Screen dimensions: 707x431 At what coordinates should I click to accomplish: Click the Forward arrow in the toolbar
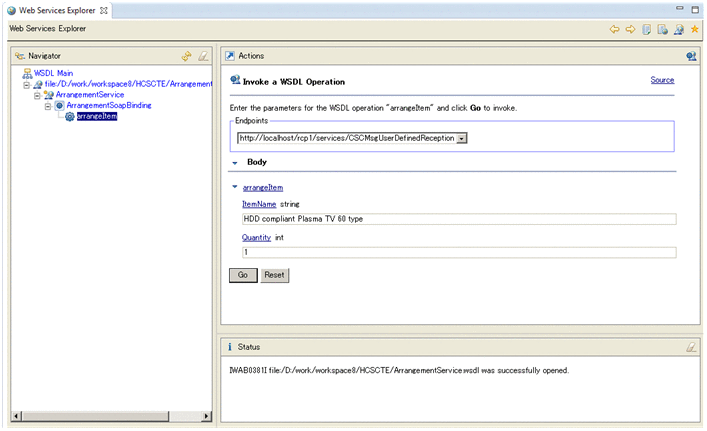tap(631, 29)
